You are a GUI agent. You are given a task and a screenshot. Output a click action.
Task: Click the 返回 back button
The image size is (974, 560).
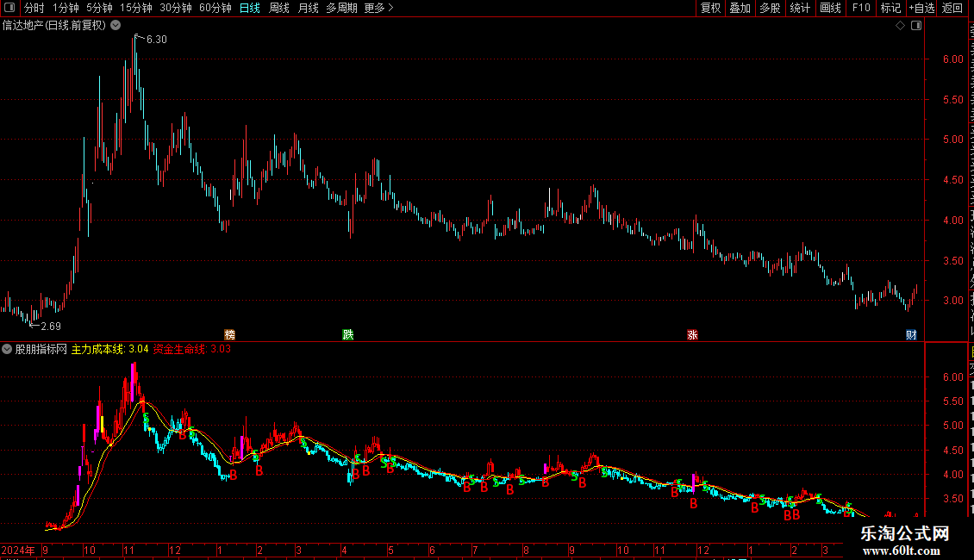952,8
